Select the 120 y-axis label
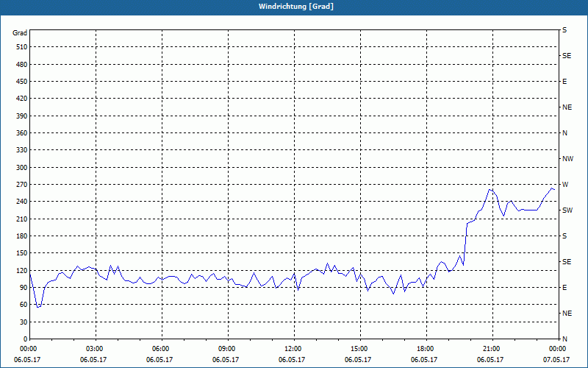Image resolution: width=588 pixels, height=368 pixels. pyautogui.click(x=23, y=270)
